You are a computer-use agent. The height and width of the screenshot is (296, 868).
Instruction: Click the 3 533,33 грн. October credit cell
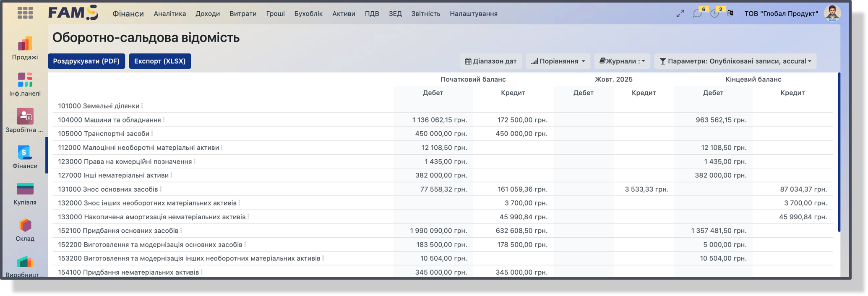point(646,189)
